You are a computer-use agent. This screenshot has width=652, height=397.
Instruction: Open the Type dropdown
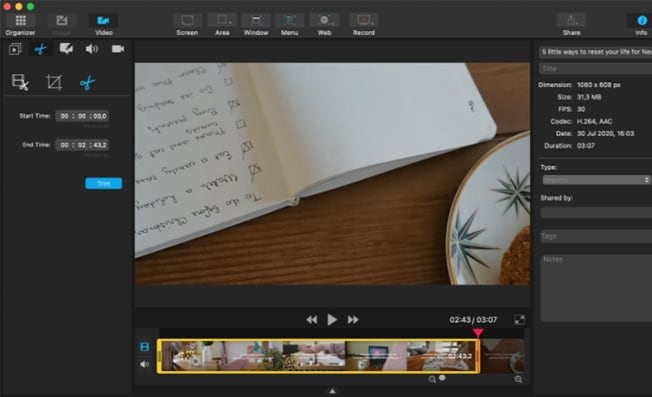(x=596, y=180)
